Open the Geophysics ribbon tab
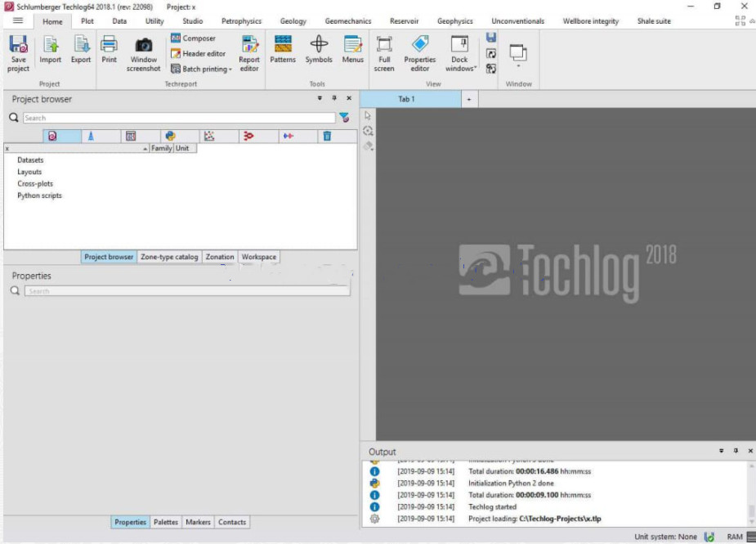This screenshot has width=756, height=544. click(454, 21)
